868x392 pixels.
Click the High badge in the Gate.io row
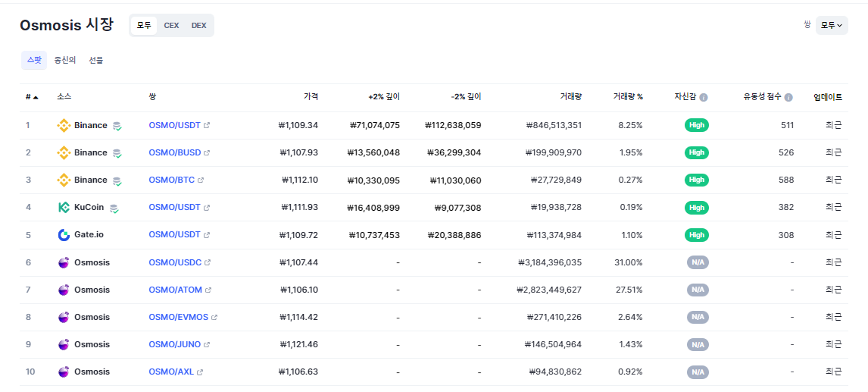(x=696, y=235)
